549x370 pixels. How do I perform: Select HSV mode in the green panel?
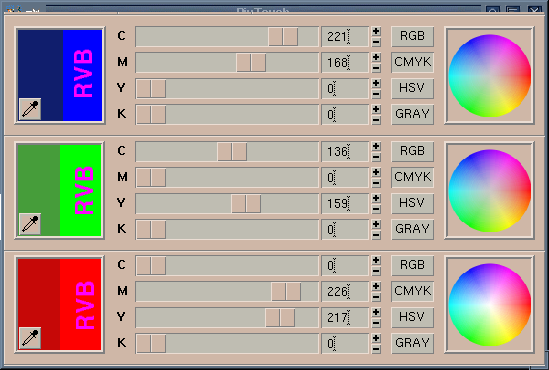[412, 203]
